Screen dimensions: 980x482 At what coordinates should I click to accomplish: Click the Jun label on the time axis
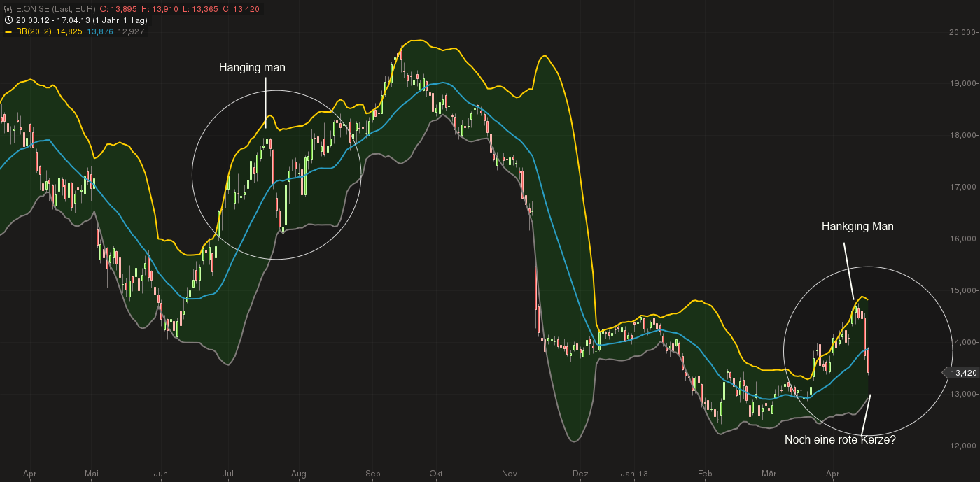tap(161, 474)
